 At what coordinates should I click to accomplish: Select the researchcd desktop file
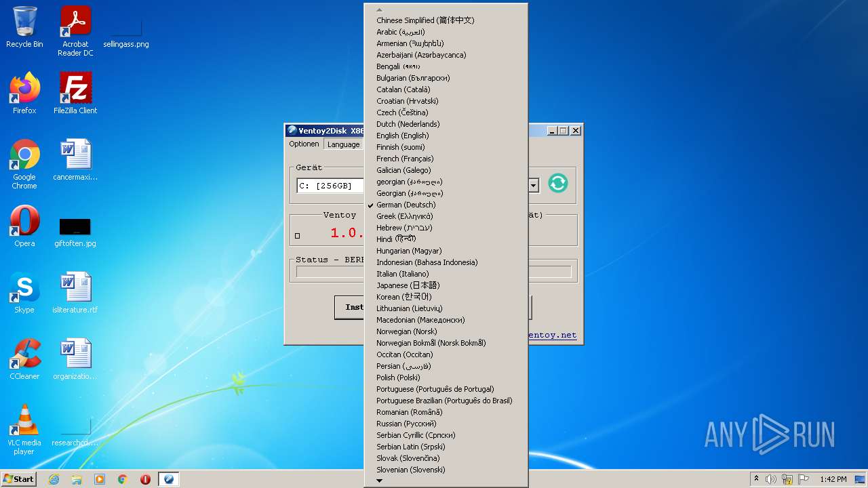[x=75, y=431]
